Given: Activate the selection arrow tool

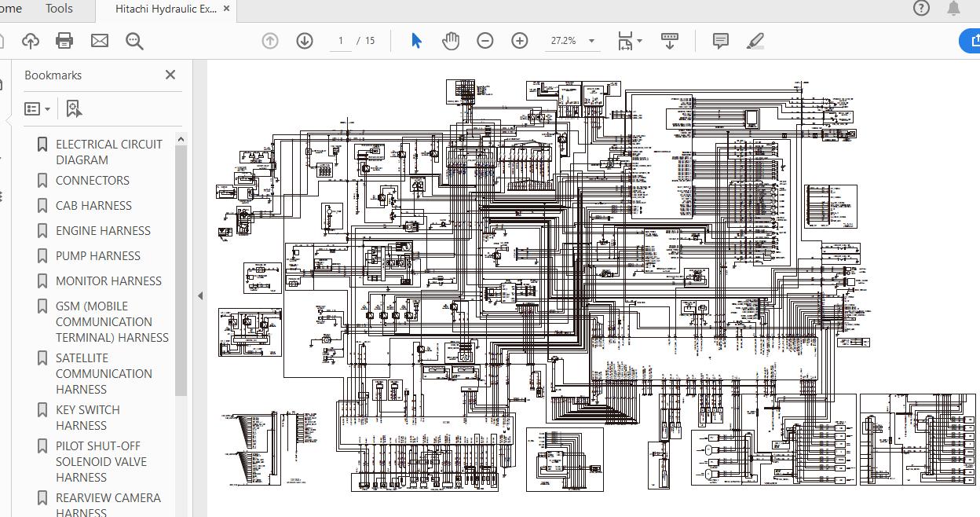Looking at the screenshot, I should (416, 40).
